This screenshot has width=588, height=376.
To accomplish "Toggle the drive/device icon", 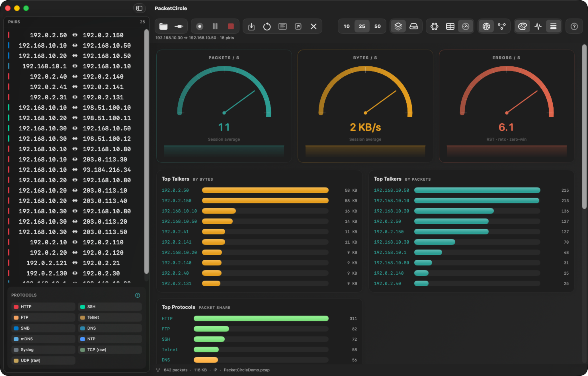I will [x=414, y=26].
